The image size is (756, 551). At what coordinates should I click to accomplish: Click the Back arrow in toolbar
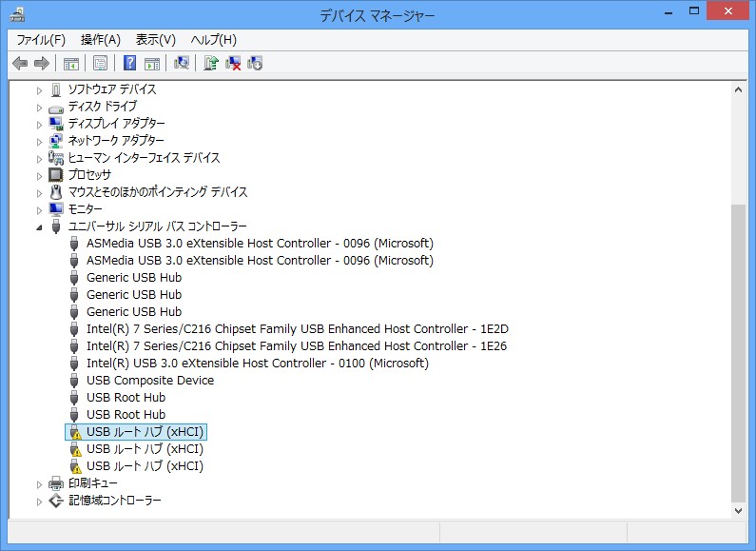point(20,63)
